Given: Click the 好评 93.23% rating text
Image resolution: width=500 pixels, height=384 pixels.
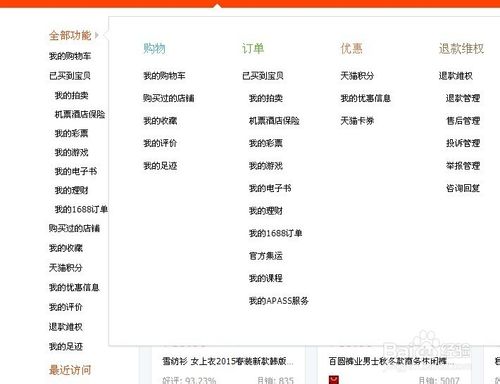Looking at the screenshot, I should click(x=189, y=380).
